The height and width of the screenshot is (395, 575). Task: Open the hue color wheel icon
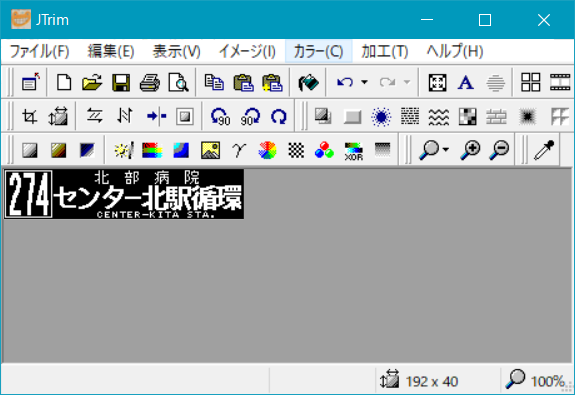pos(267,150)
